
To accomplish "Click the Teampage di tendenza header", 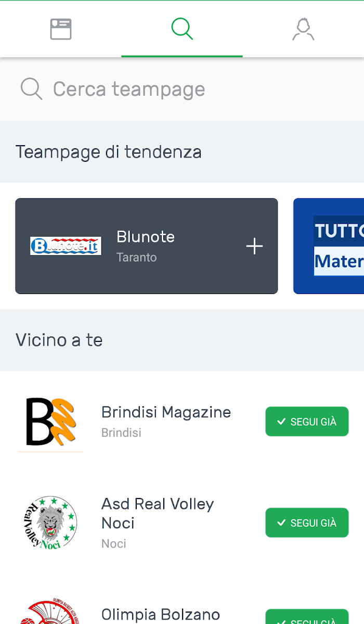I will tap(109, 152).
